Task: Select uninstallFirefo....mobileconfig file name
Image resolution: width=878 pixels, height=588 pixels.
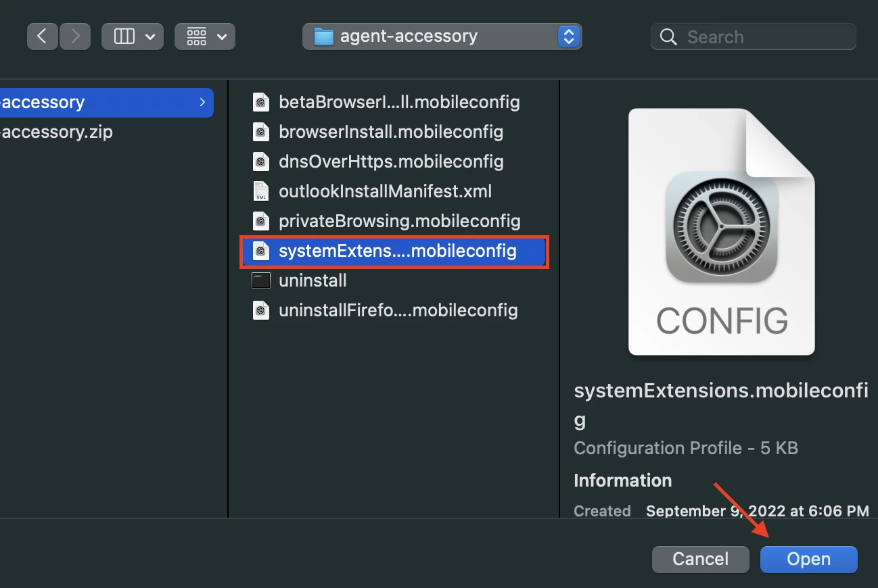Action: click(398, 310)
